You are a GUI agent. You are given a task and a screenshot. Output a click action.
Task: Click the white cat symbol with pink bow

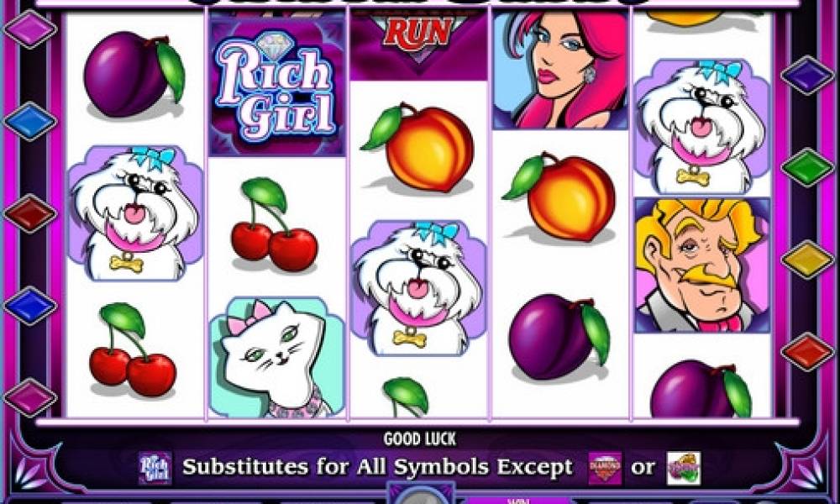pyautogui.click(x=277, y=357)
